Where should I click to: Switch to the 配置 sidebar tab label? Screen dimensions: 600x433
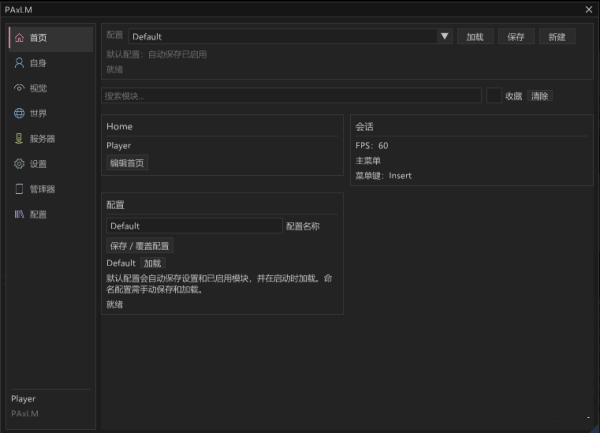(38, 215)
